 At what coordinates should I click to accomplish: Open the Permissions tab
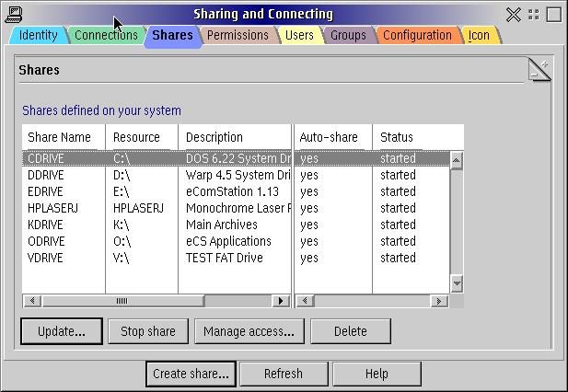(238, 36)
